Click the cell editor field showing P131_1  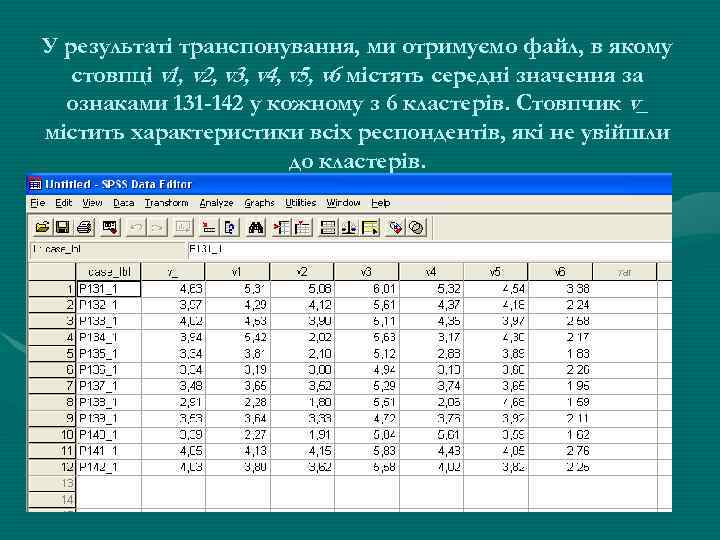pyautogui.click(x=429, y=249)
